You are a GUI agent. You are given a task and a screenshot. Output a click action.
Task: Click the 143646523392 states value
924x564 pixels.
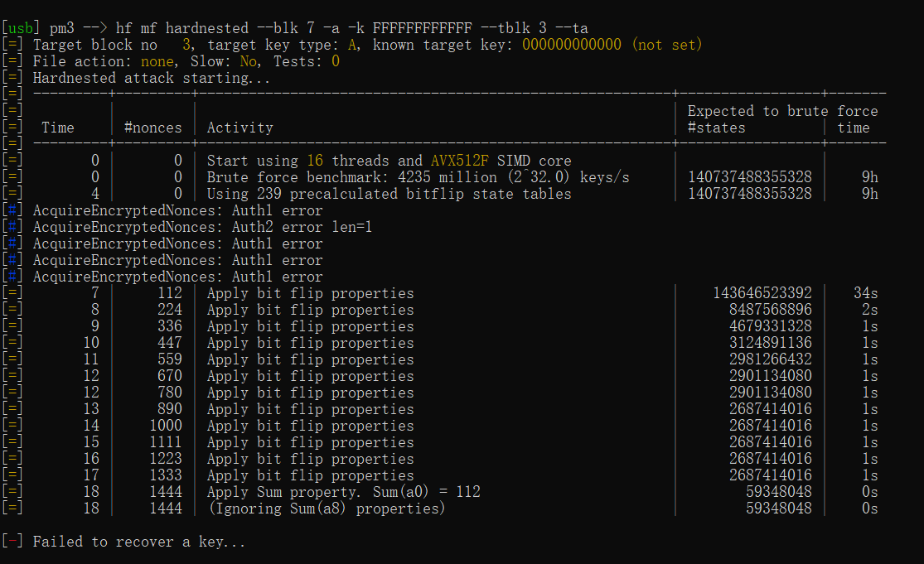762,293
